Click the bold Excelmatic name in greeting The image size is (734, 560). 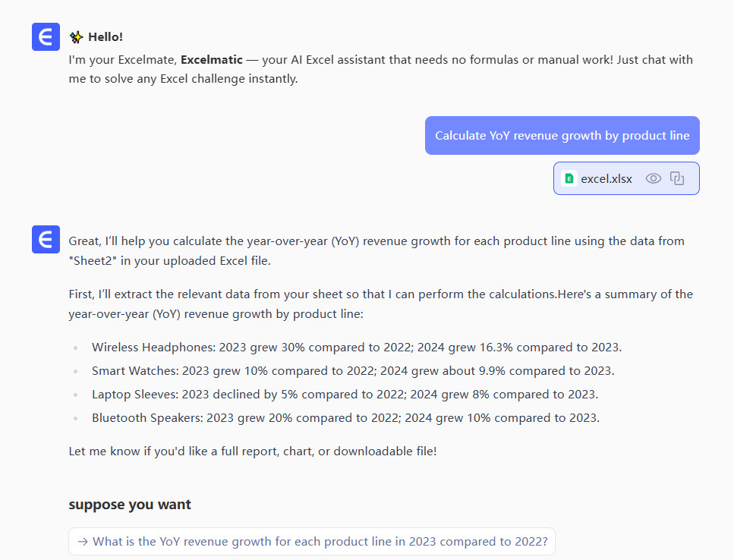(212, 59)
